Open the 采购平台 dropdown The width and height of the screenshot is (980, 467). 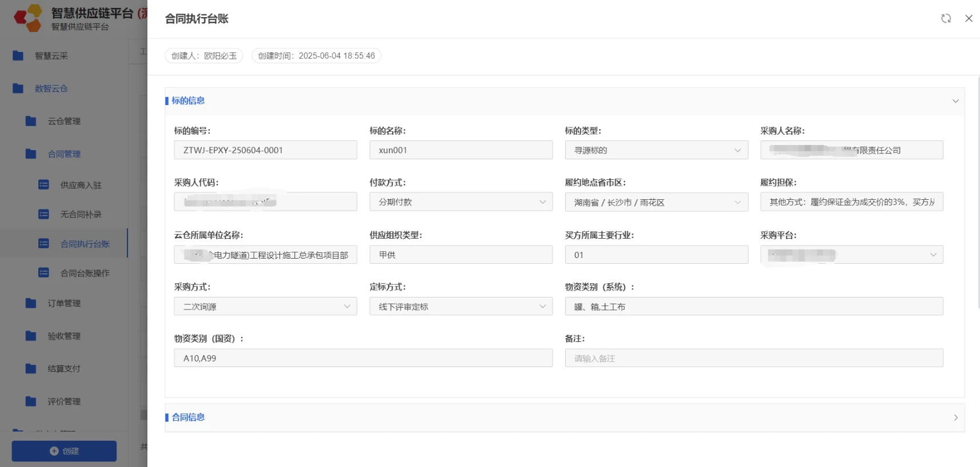click(851, 255)
